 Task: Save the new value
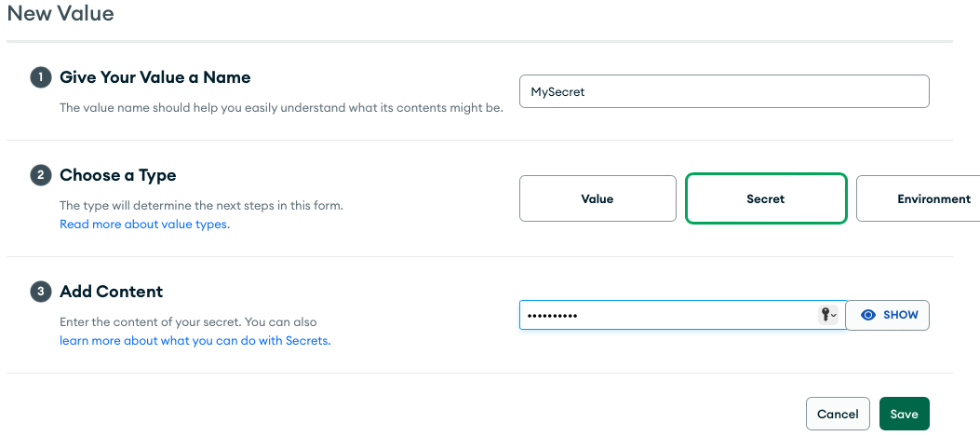pyautogui.click(x=905, y=414)
